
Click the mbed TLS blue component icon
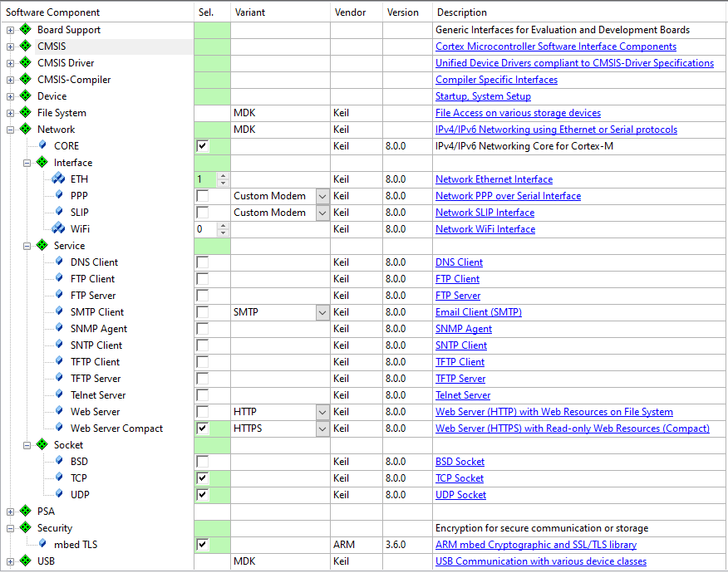click(x=43, y=545)
